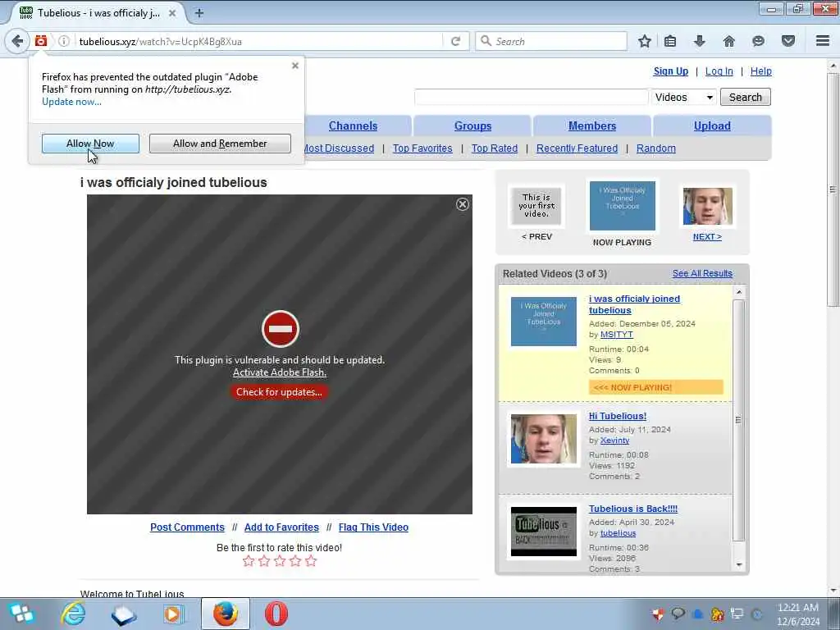Screen dimensions: 840x630
Task: Rate video with the third star
Action: pyautogui.click(x=280, y=561)
